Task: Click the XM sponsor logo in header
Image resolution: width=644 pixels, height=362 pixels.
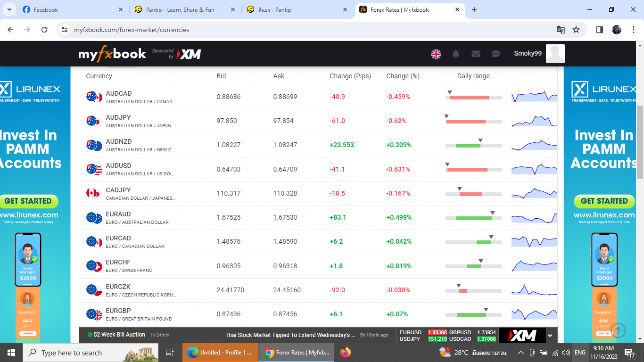Action: (x=190, y=55)
